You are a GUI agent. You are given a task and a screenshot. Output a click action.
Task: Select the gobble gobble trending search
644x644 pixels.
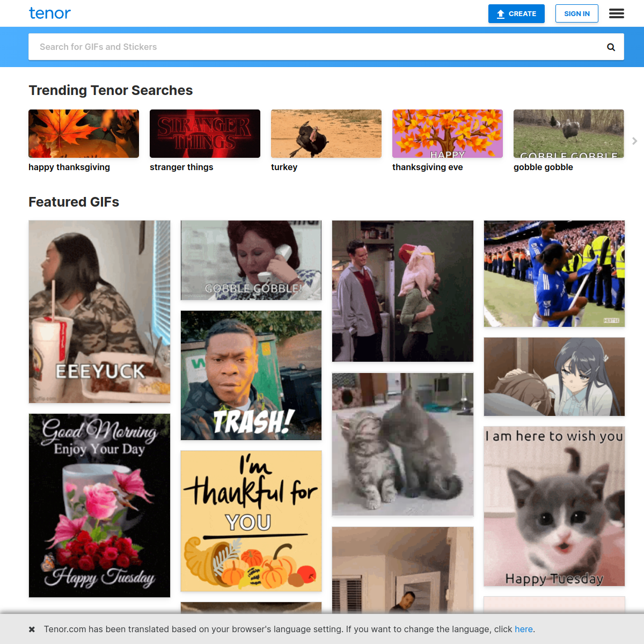click(x=569, y=141)
